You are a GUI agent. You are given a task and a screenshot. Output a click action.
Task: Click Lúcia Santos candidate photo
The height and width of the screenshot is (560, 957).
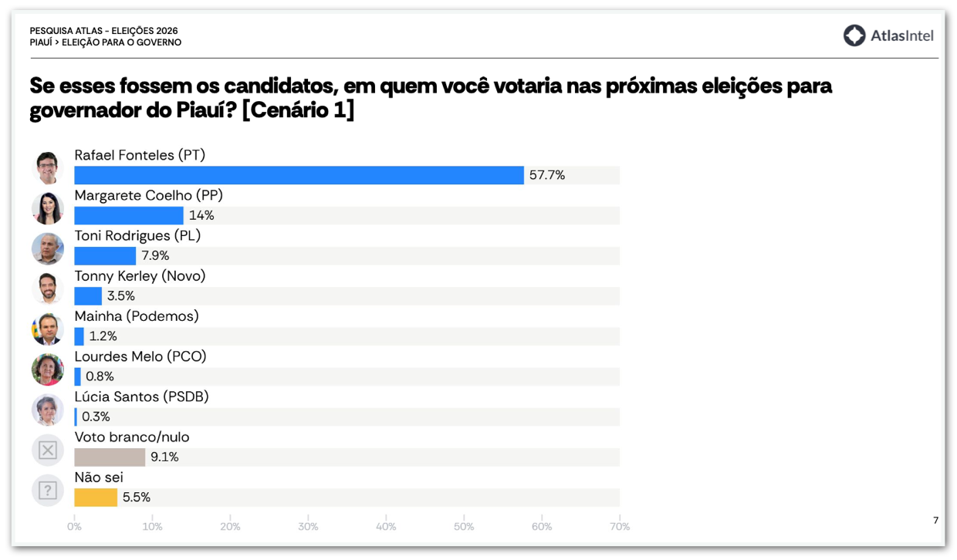tap(48, 410)
